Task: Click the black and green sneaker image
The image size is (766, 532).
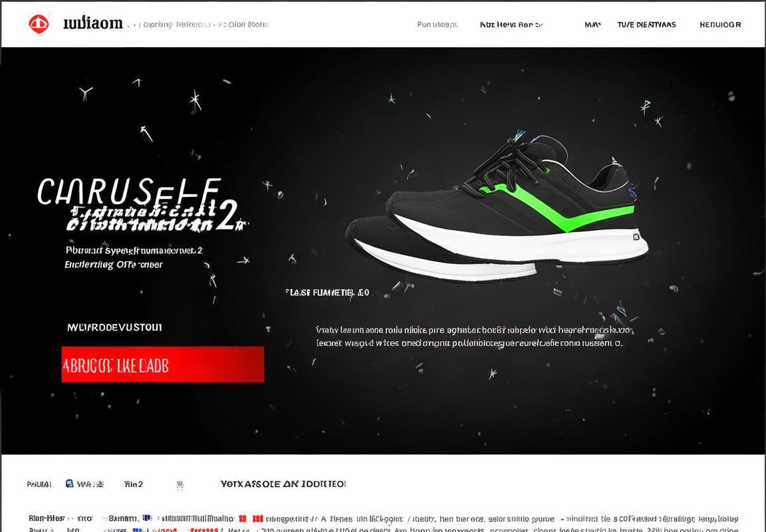Action: tap(497, 207)
